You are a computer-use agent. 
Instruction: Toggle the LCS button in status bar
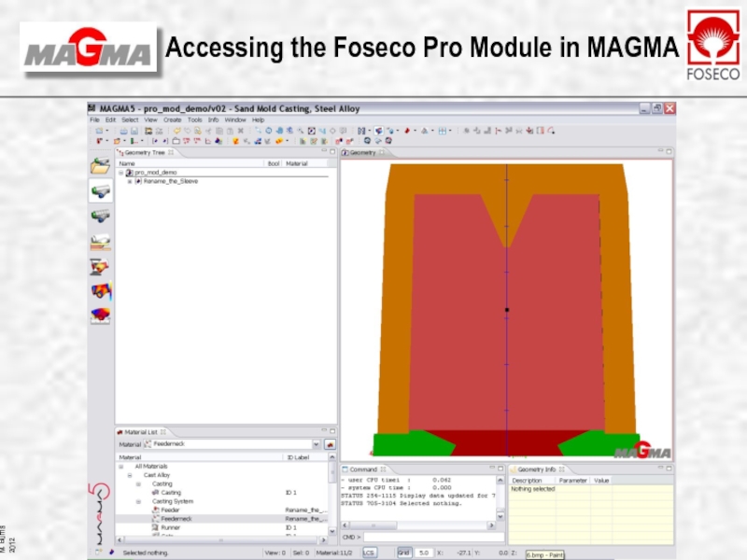[369, 553]
